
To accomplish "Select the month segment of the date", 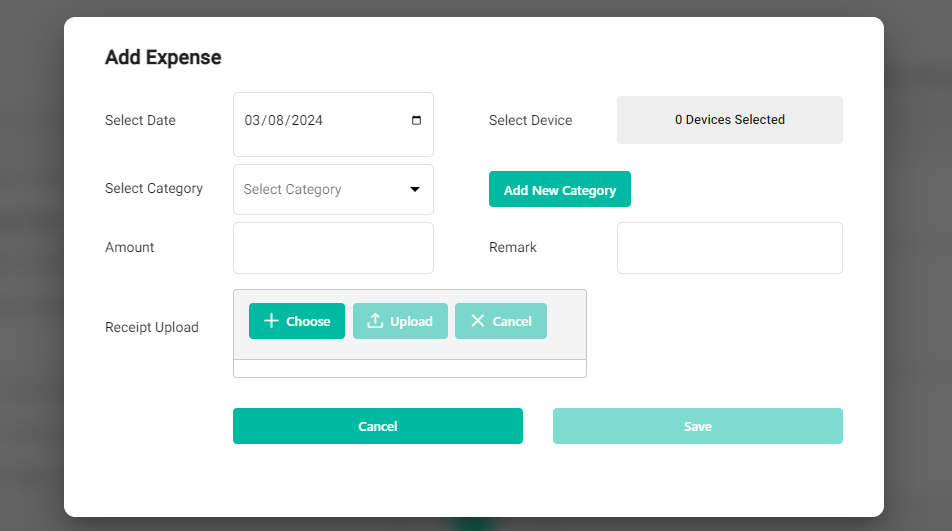I will 252,120.
